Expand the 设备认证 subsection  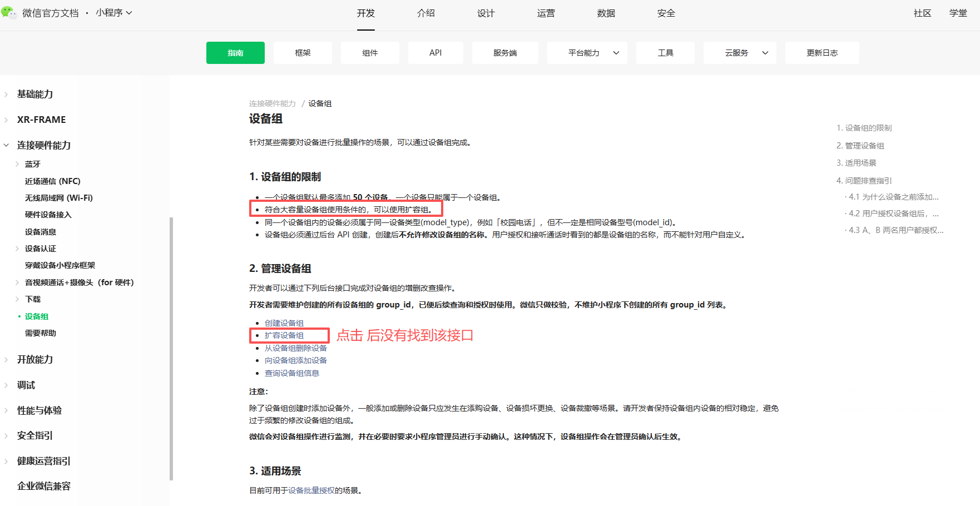tap(17, 249)
